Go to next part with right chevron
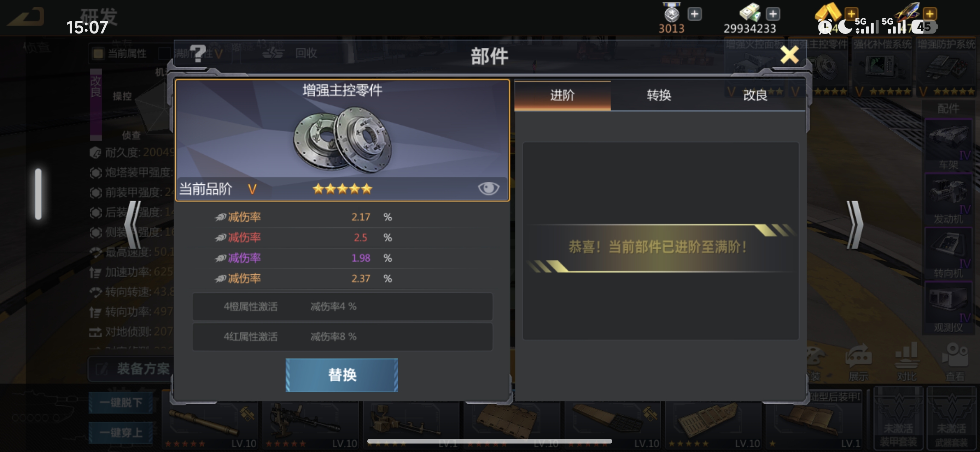 click(x=854, y=225)
